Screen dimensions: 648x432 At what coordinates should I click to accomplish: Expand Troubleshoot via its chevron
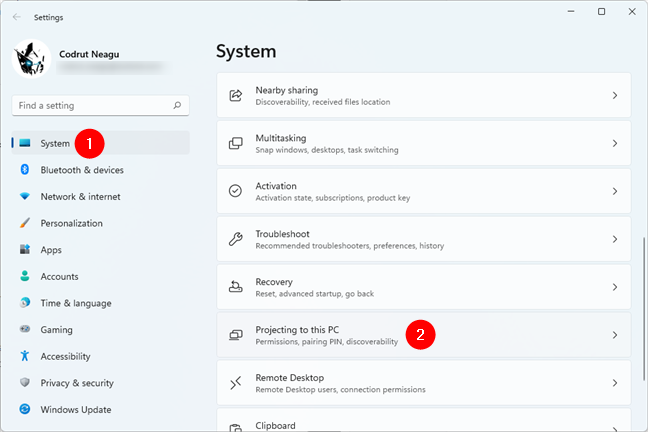point(615,239)
